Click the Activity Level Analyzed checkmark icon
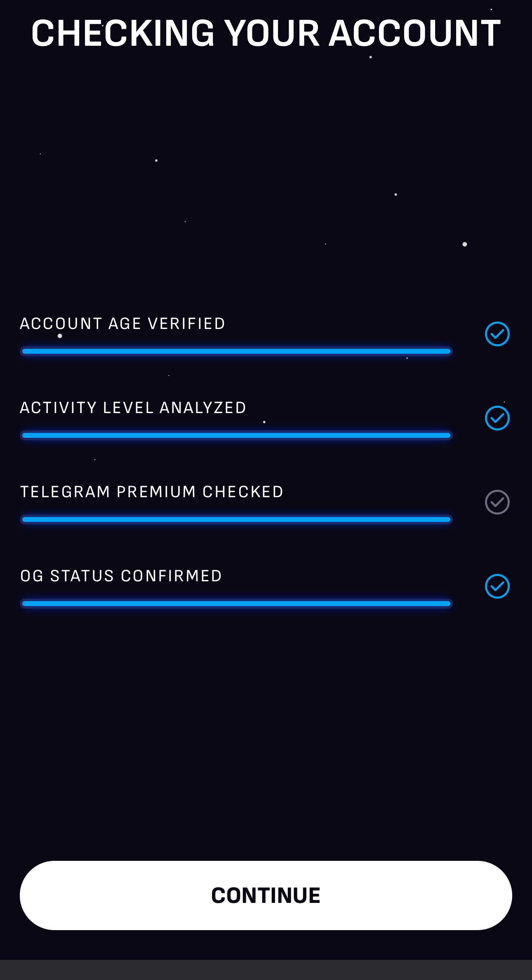The height and width of the screenshot is (980, 532). pos(498,418)
